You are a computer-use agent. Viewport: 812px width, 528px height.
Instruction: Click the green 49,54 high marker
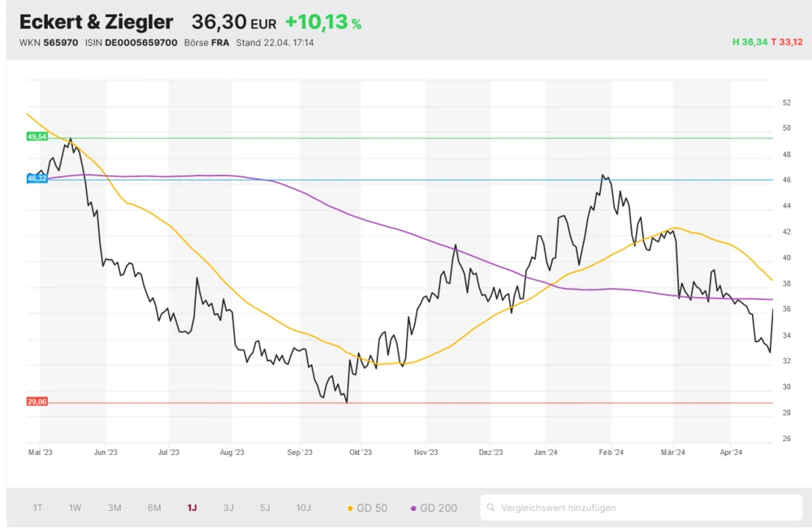37,137
